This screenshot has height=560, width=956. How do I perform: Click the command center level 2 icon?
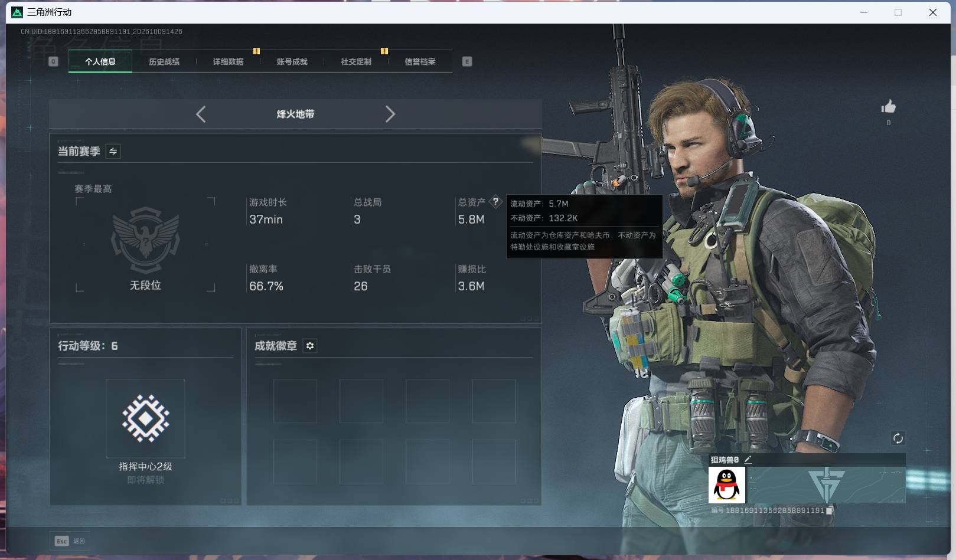pyautogui.click(x=145, y=418)
